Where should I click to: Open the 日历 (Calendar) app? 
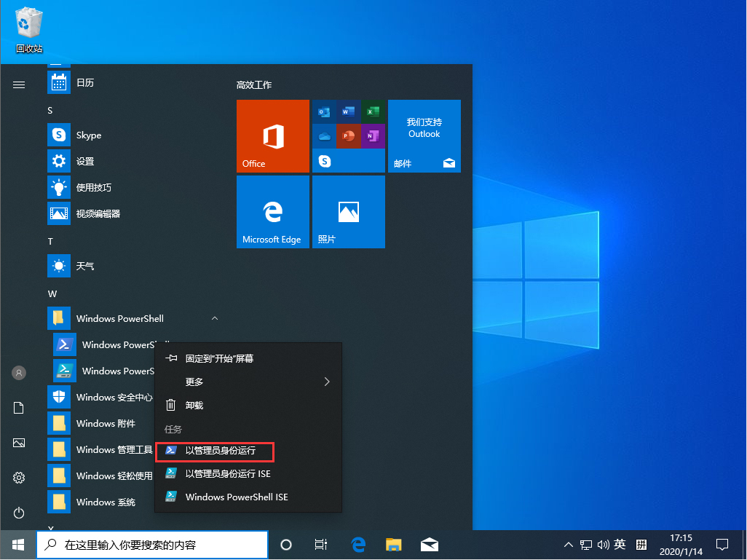pos(85,82)
